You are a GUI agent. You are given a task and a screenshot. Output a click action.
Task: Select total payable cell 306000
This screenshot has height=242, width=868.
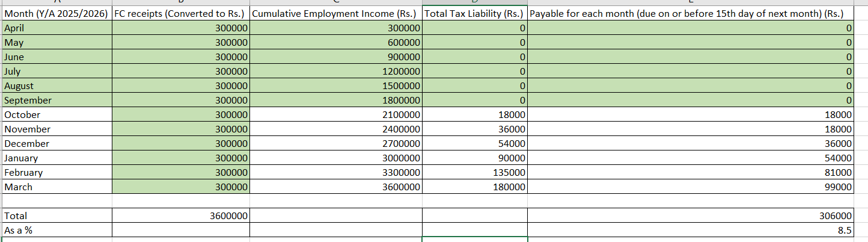click(x=690, y=216)
